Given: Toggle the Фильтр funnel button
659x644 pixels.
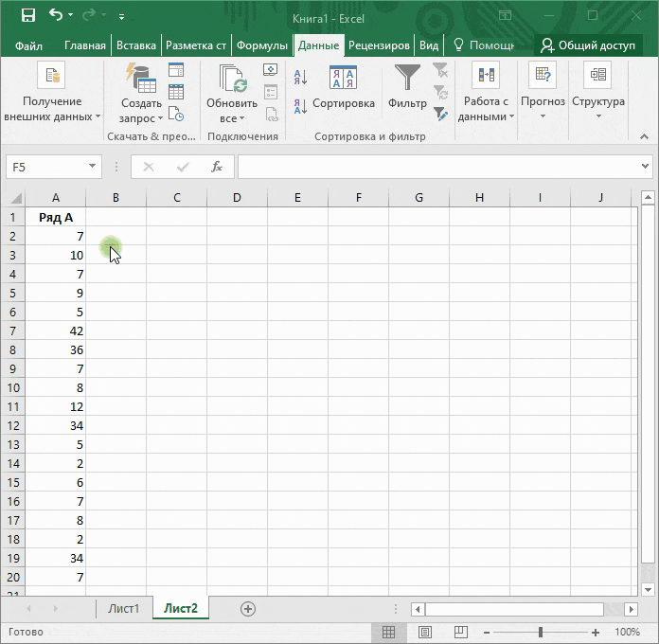Looking at the screenshot, I should click(x=407, y=86).
